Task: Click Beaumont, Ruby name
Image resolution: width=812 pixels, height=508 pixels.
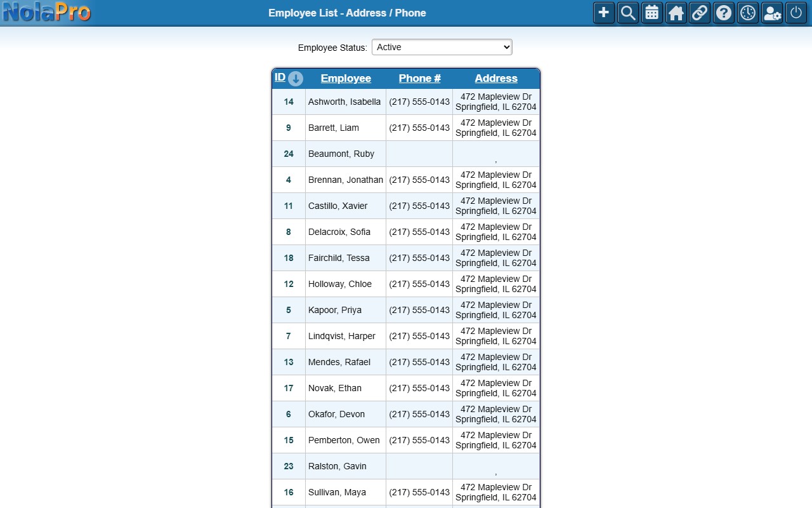Action: [x=341, y=154]
